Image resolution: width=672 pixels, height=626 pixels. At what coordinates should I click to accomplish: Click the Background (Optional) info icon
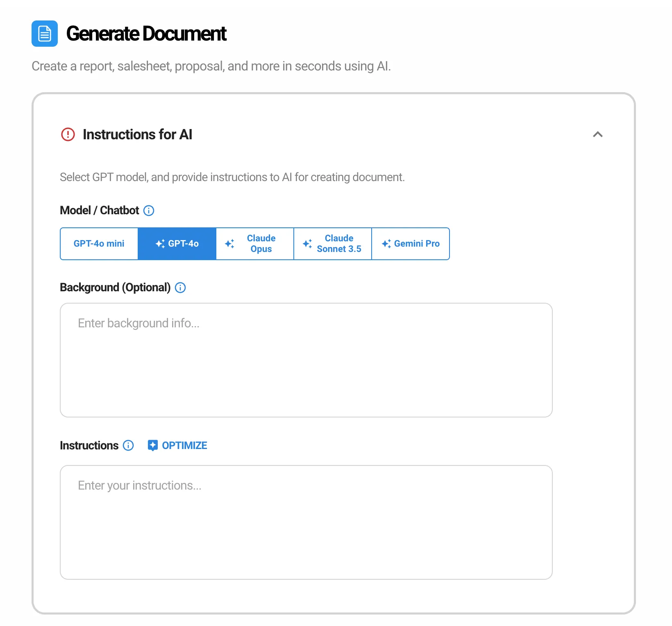point(180,288)
